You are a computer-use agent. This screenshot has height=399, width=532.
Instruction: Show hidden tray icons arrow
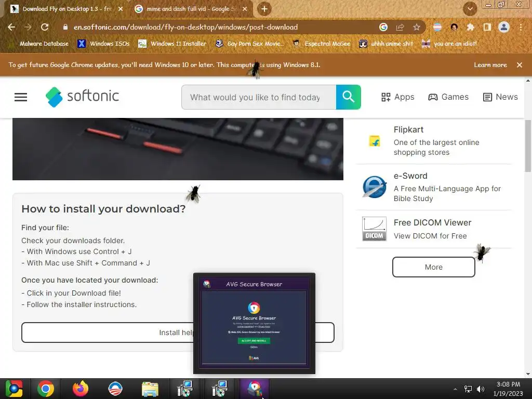click(455, 389)
